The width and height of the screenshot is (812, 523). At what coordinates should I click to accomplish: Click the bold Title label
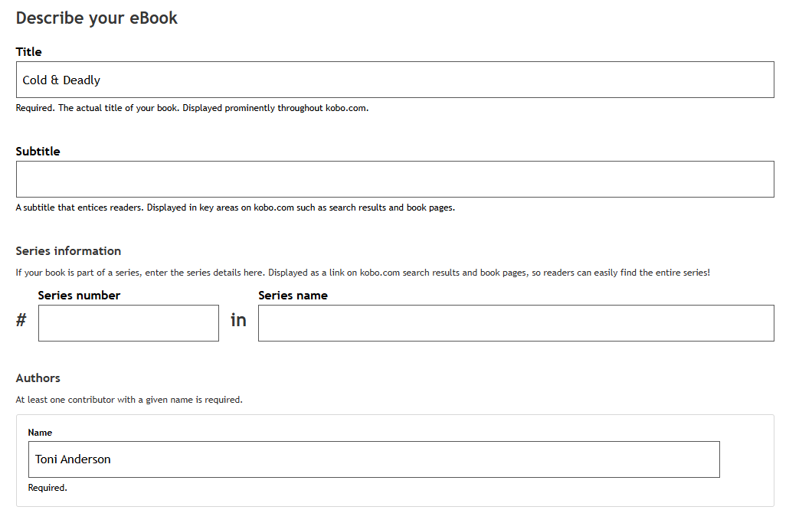(29, 52)
